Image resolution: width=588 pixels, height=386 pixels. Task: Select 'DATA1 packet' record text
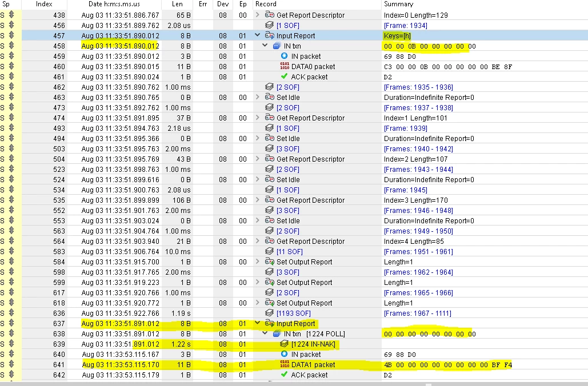(313, 365)
